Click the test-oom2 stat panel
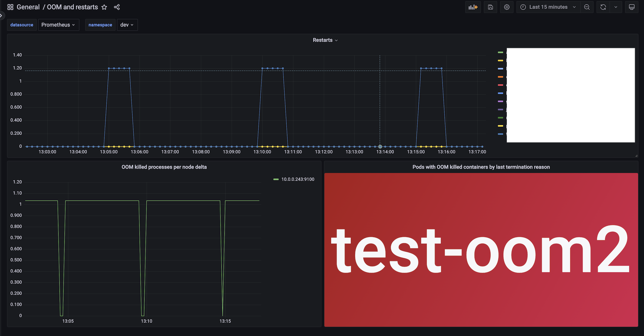 [481, 250]
